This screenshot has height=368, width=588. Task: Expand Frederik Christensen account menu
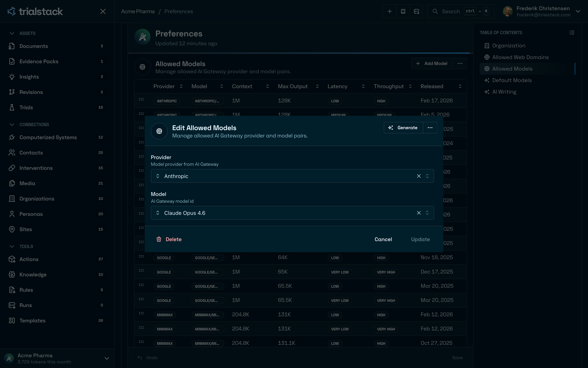pyautogui.click(x=578, y=11)
